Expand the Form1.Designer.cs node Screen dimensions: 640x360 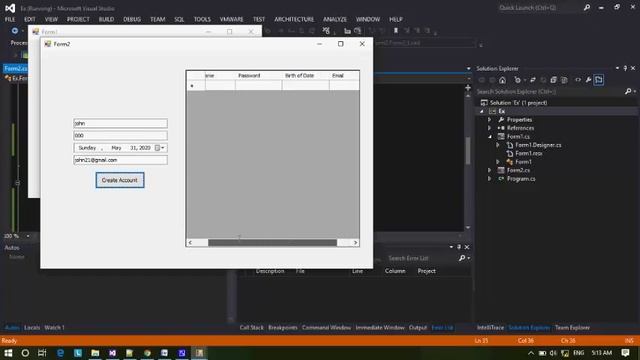(x=498, y=145)
